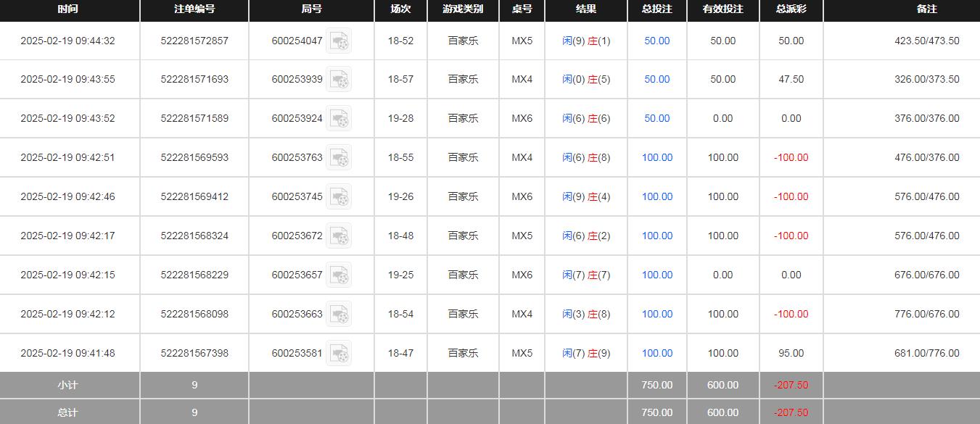This screenshot has height=424, width=980.
Task: Open the replay icon for round 600253924
Action: pos(339,119)
